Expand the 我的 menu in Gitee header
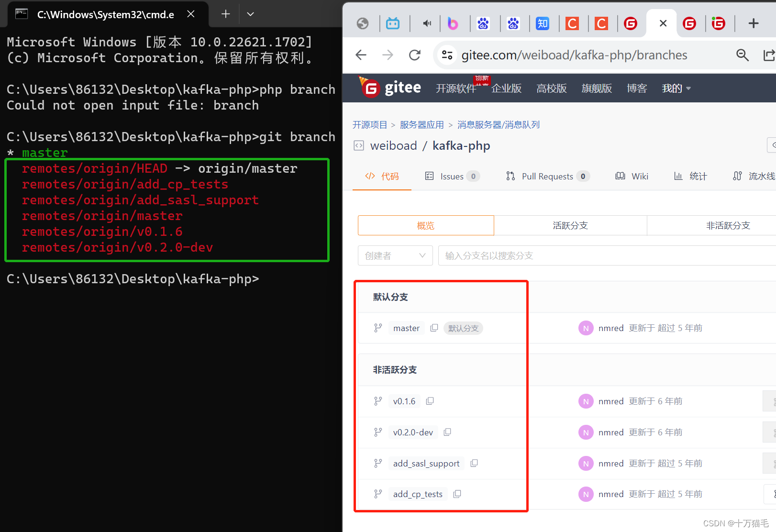The height and width of the screenshot is (532, 776). tap(676, 88)
